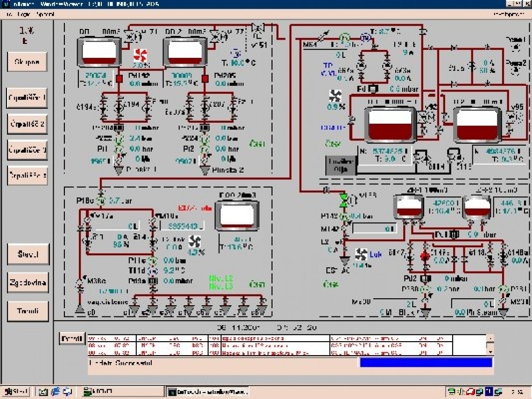The image size is (532, 399).
Task: Toggle the Pumpa 2 indicator
Action: click(516, 70)
